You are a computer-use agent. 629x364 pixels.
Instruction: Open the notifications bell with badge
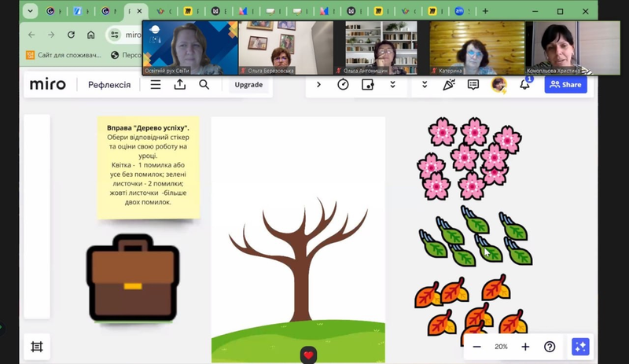pos(525,84)
